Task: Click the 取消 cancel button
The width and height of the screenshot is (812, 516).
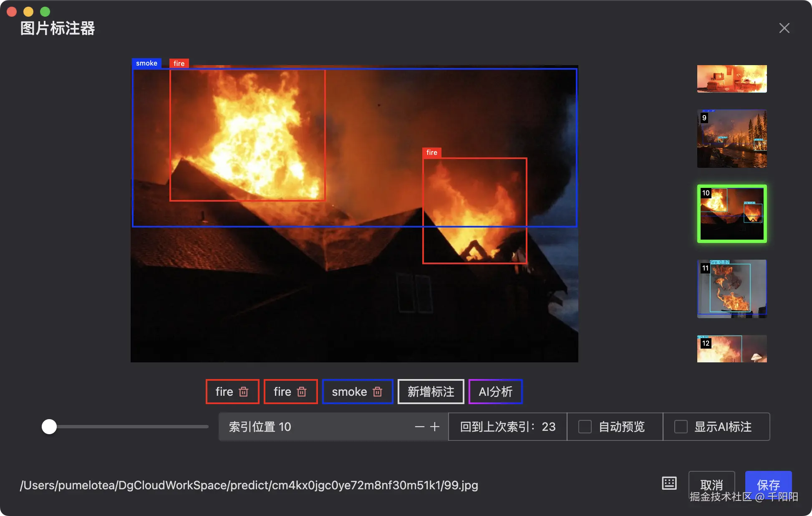Action: 711,483
